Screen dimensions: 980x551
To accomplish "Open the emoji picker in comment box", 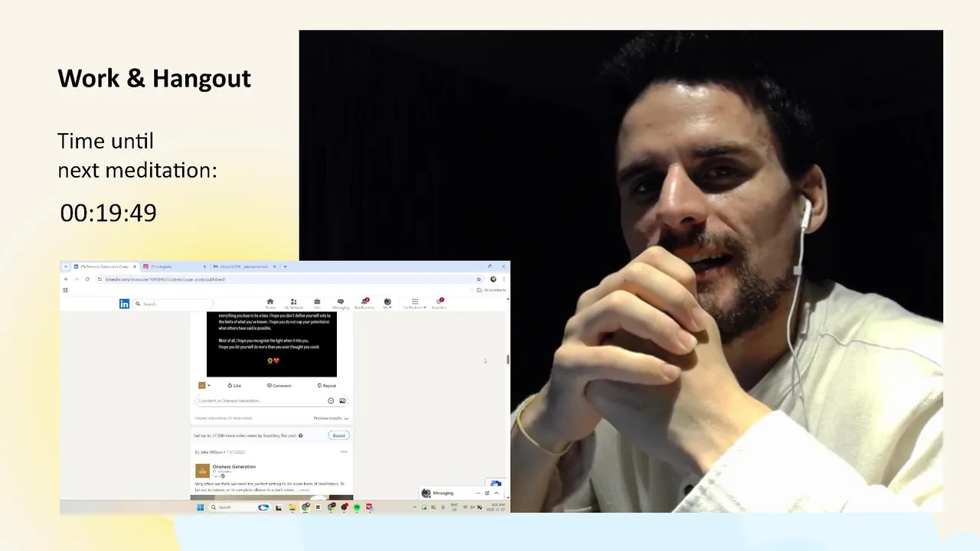I will click(331, 401).
